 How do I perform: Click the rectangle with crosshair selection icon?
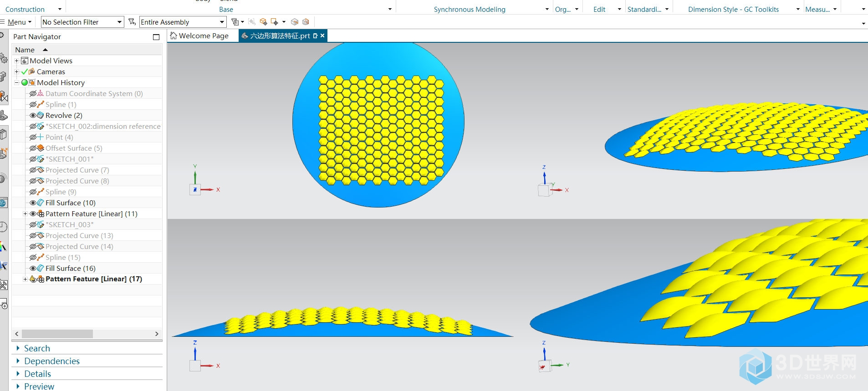point(274,22)
